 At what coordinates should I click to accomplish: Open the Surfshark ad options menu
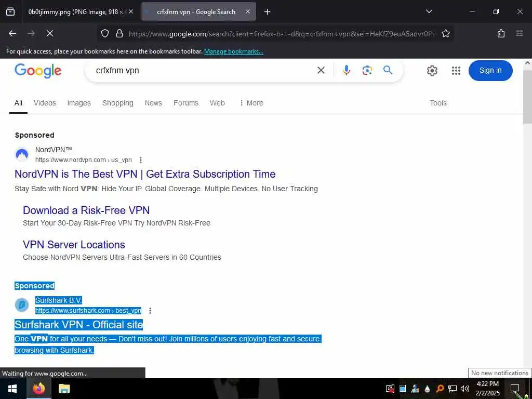[x=150, y=311]
